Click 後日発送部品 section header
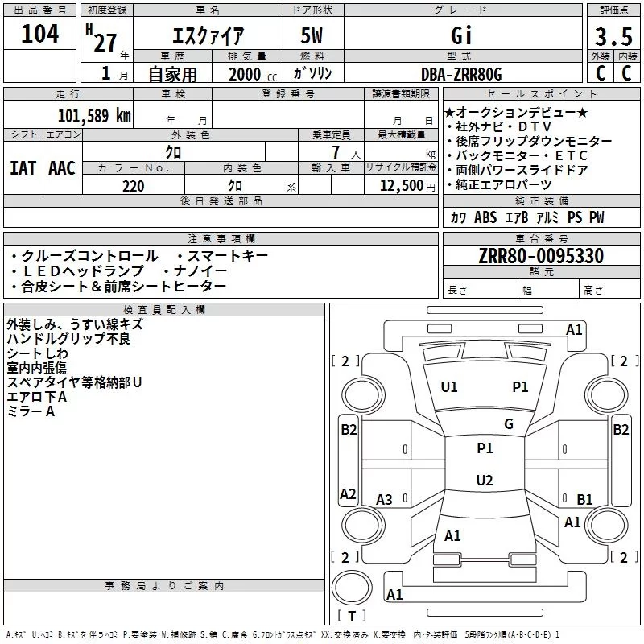Image resolution: width=644 pixels, height=644 pixels. (x=221, y=200)
